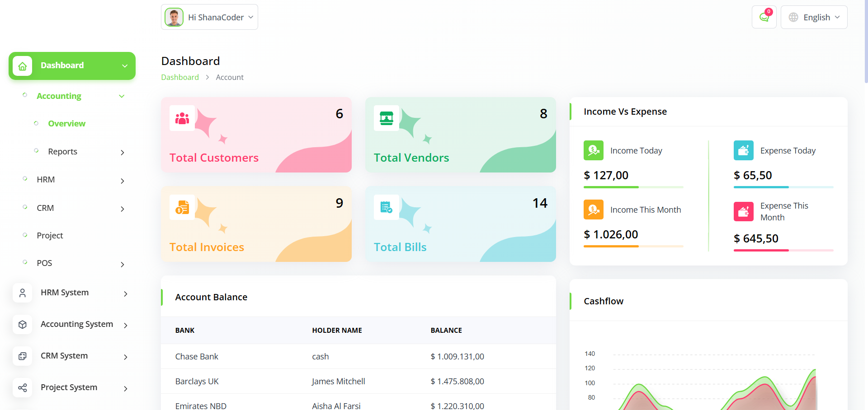
Task: Click the Total Bills checklist icon
Action: point(387,208)
